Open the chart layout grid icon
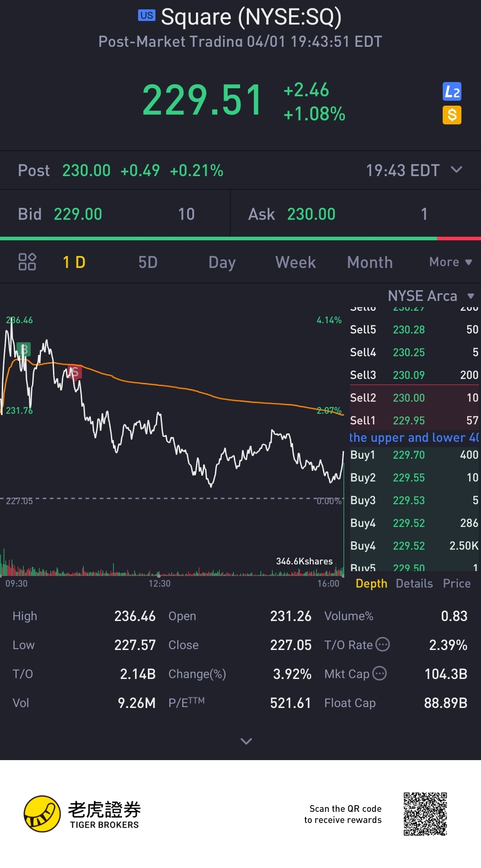Image resolution: width=481 pixels, height=868 pixels. tap(27, 262)
